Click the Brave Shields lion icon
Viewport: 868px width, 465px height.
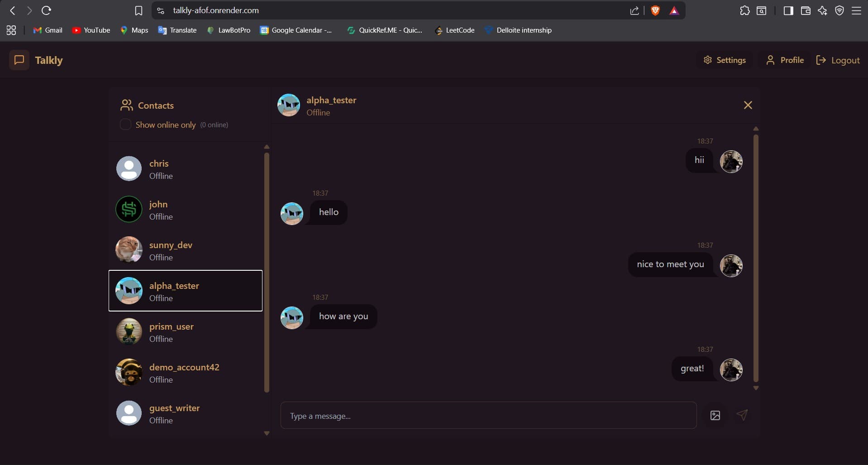tap(655, 10)
